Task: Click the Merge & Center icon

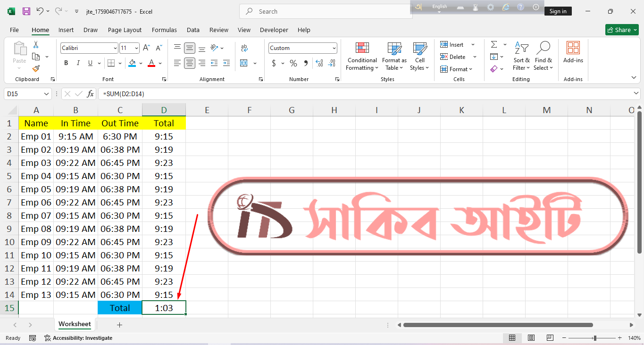Action: (244, 63)
